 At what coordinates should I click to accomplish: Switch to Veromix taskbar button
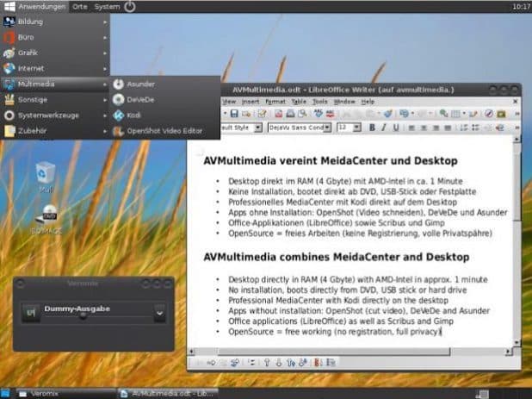[x=65, y=394]
